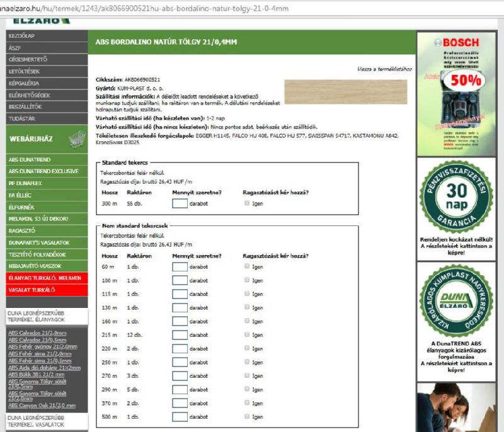Image resolution: width=504 pixels, height=432 pixels.
Task: Tick Igen gluing for 300 m standard roll
Action: 247,203
